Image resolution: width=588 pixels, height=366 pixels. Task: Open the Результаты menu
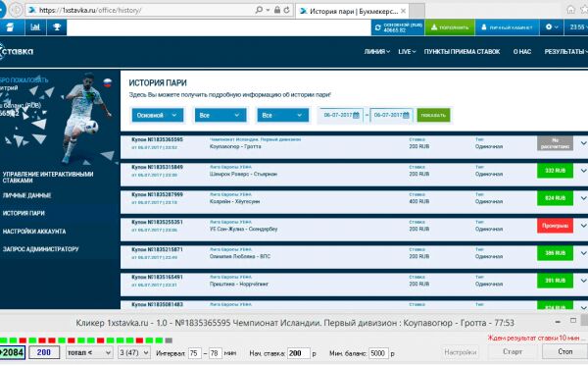tap(565, 52)
